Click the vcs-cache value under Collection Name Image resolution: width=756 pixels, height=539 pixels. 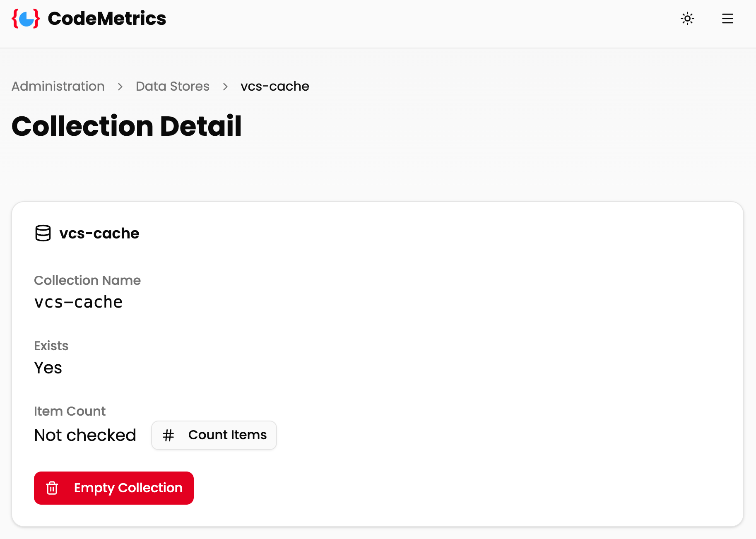tap(78, 302)
